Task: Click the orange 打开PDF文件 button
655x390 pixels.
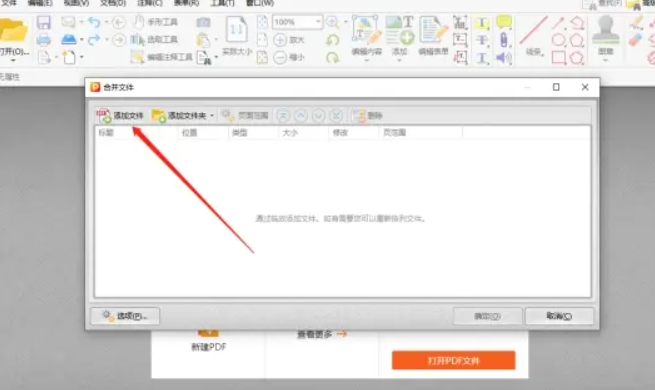Action: coord(453,360)
